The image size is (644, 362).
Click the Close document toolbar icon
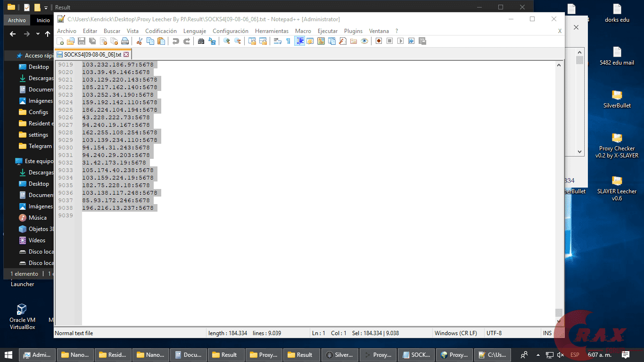(103, 41)
